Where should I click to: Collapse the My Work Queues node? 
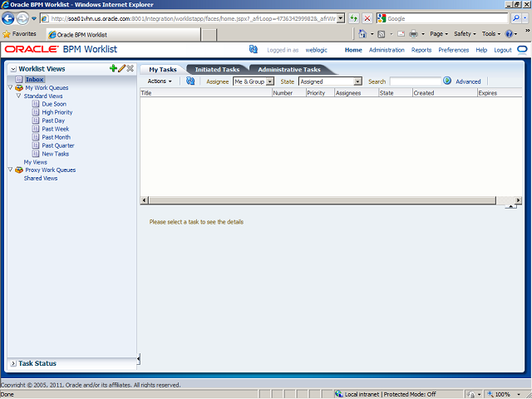(9, 87)
